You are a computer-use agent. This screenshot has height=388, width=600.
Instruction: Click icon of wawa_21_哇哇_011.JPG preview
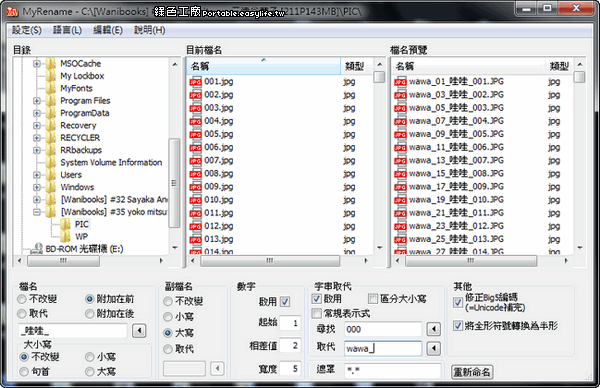pyautogui.click(x=400, y=213)
